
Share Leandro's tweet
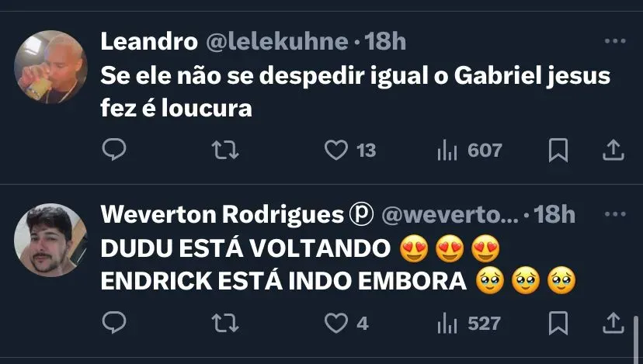point(613,150)
